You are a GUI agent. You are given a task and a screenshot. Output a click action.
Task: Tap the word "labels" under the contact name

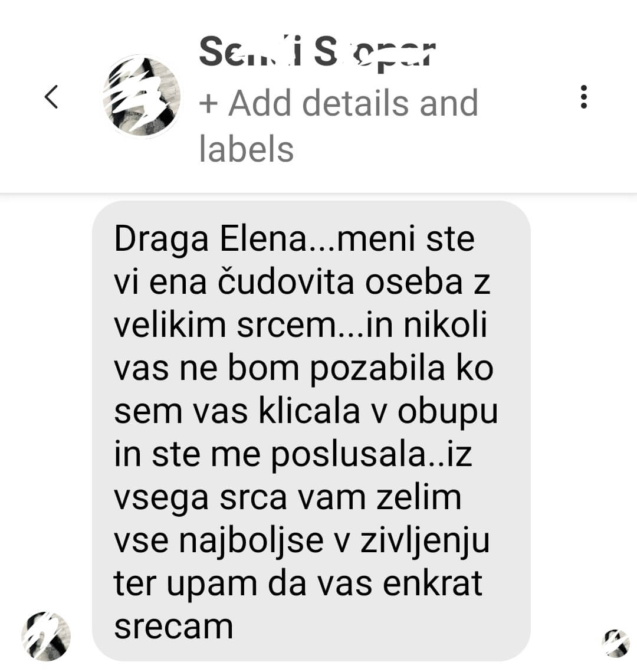tap(247, 149)
